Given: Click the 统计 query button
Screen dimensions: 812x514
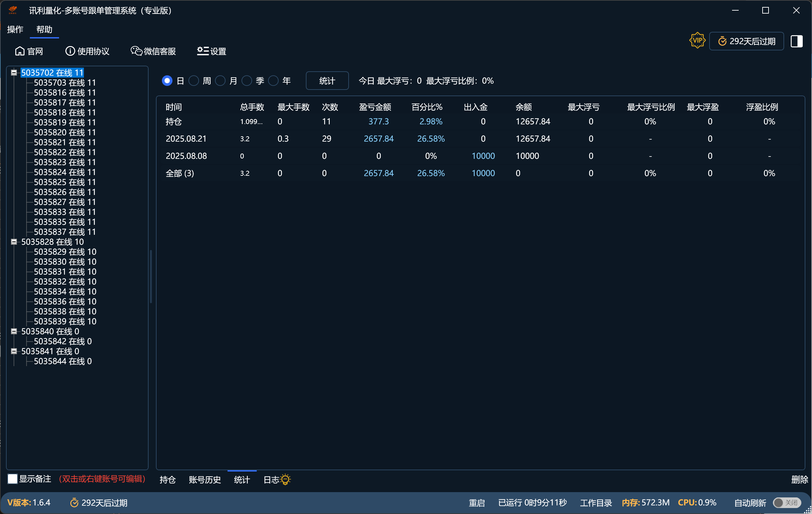Looking at the screenshot, I should pos(327,81).
